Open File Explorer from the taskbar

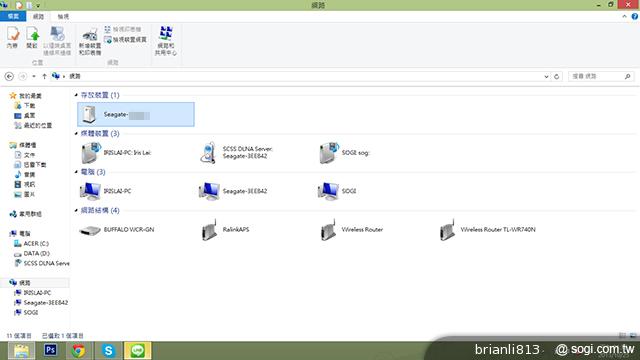pyautogui.click(x=21, y=351)
